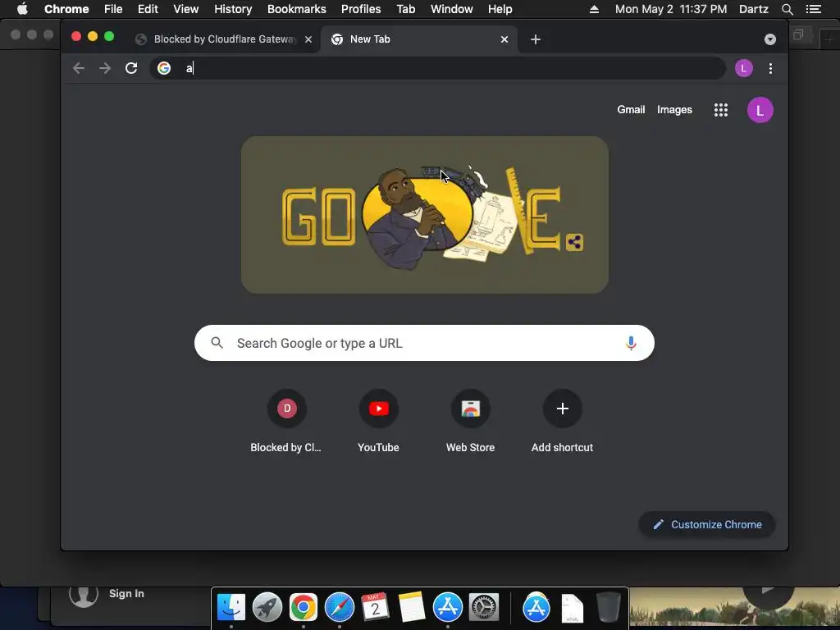This screenshot has width=840, height=630.
Task: Open the Gmail link
Action: pos(631,109)
